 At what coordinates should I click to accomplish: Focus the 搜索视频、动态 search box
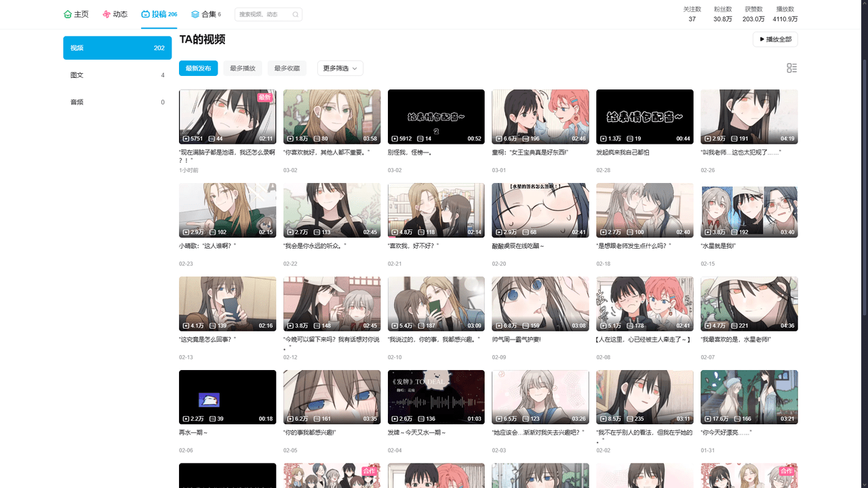(268, 14)
